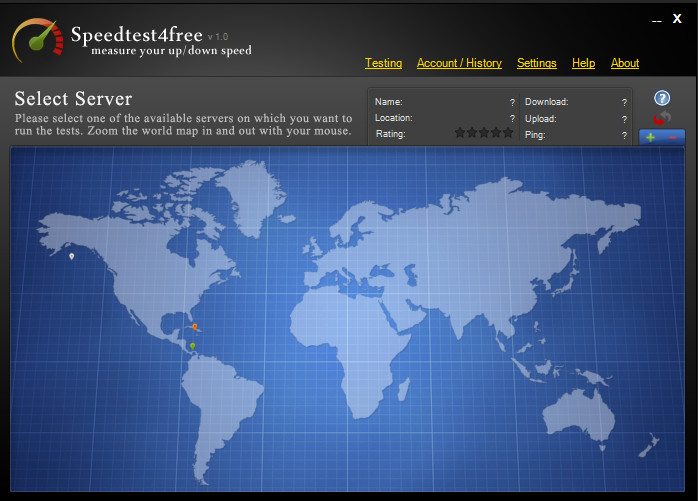This screenshot has height=501, width=698.
Task: Select the white server pin near Alaska
Action: point(72,257)
